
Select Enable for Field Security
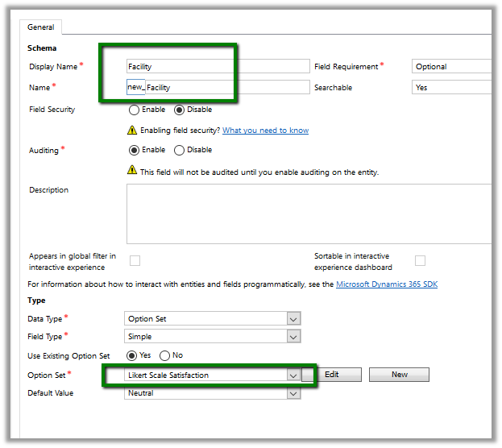(x=134, y=110)
